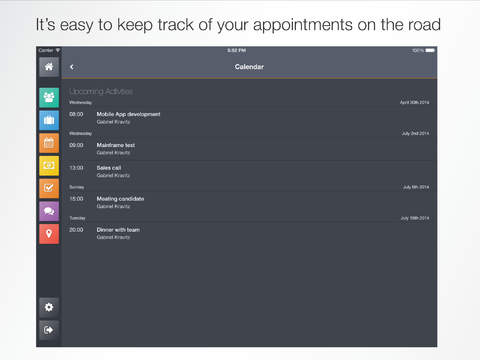This screenshot has height=360, width=480.
Task: Open the Mobile App development appointment
Action: [249, 118]
